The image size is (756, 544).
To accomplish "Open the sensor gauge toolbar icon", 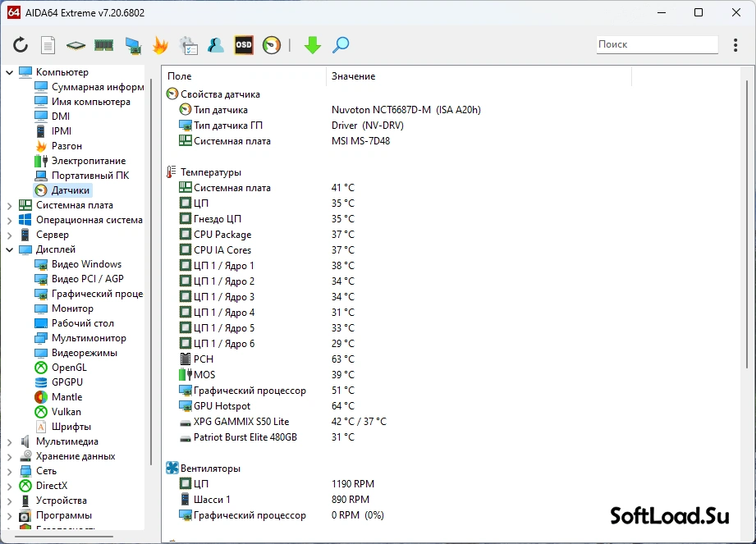I will tap(272, 45).
